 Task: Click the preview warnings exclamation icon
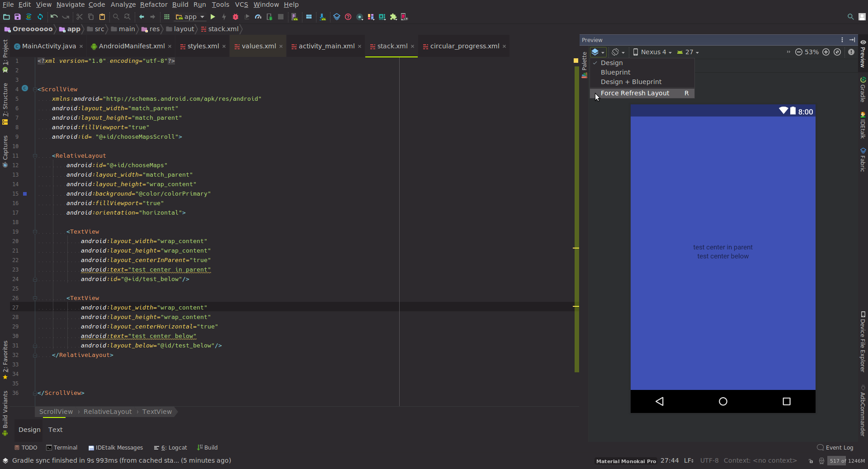pyautogui.click(x=851, y=52)
